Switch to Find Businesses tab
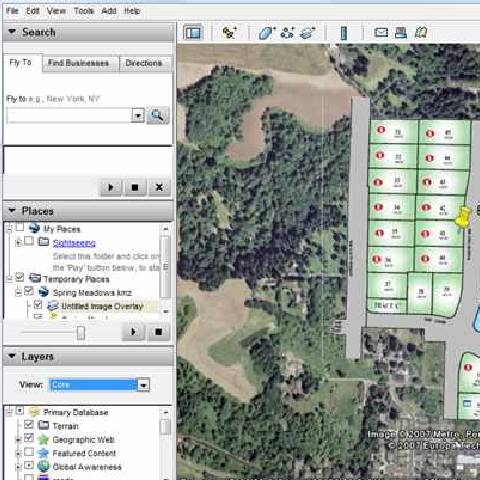The width and height of the screenshot is (480, 480). click(x=79, y=63)
